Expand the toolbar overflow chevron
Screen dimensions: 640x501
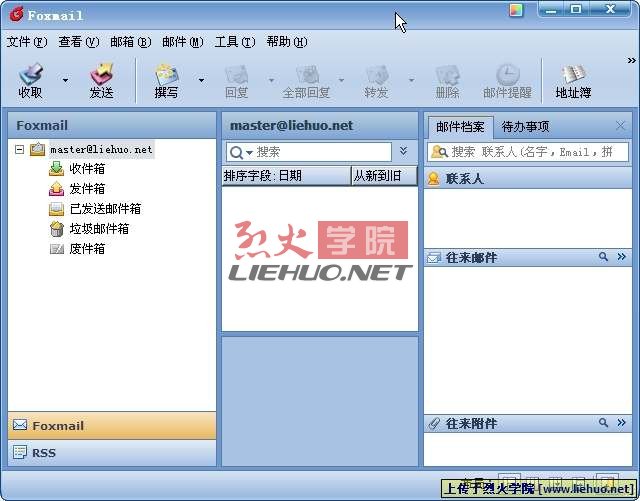pos(631,60)
